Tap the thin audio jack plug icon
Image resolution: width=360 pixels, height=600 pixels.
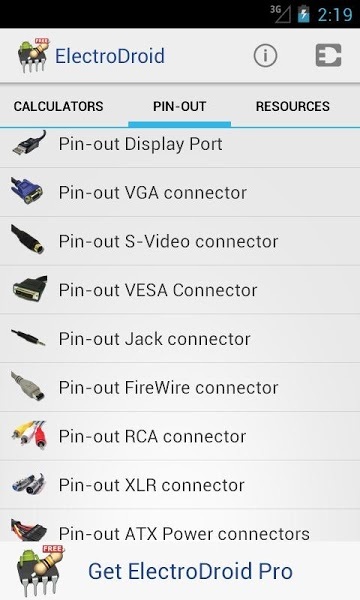coord(28,338)
